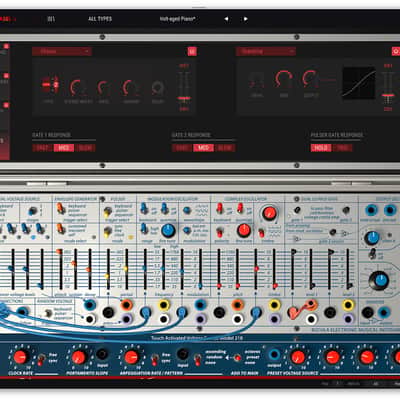This screenshot has height=400, width=400.
Task: Open the right effect type dropdown
Action: [266, 51]
